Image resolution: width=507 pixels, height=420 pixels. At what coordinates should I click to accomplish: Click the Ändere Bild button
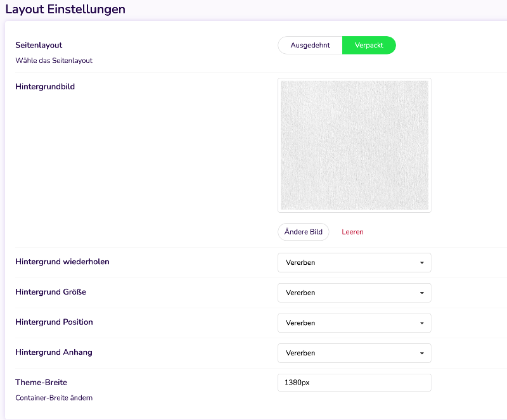(x=304, y=232)
